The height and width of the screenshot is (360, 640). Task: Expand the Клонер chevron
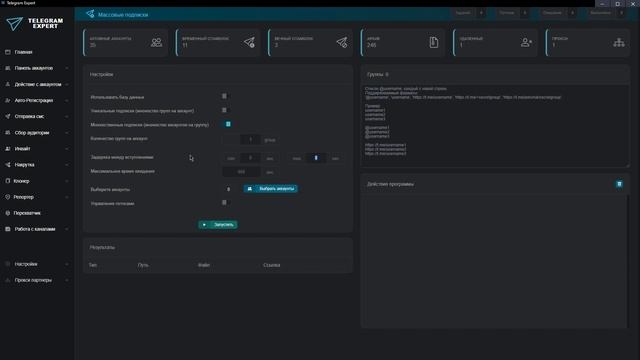coord(67,181)
